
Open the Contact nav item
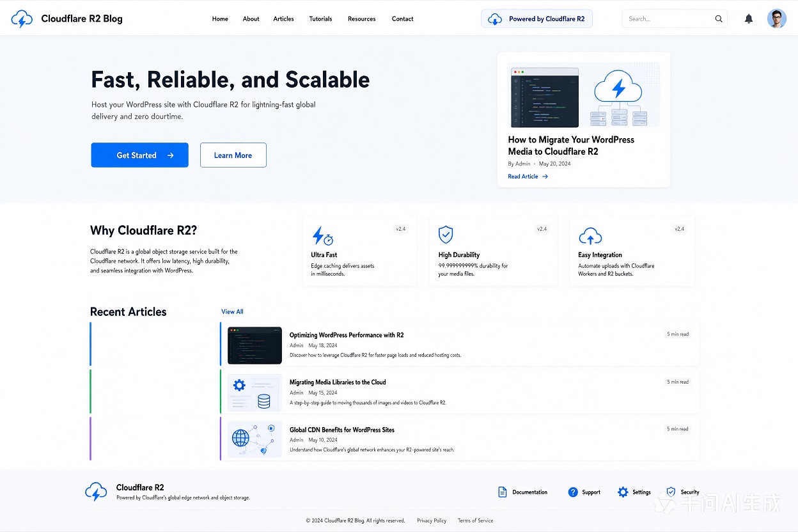[402, 19]
